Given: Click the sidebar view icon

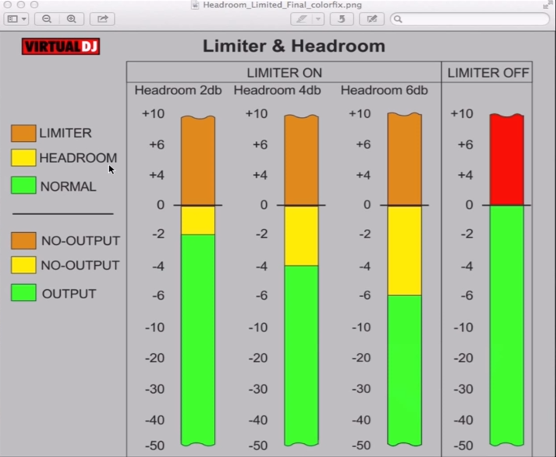Looking at the screenshot, I should pos(13,19).
